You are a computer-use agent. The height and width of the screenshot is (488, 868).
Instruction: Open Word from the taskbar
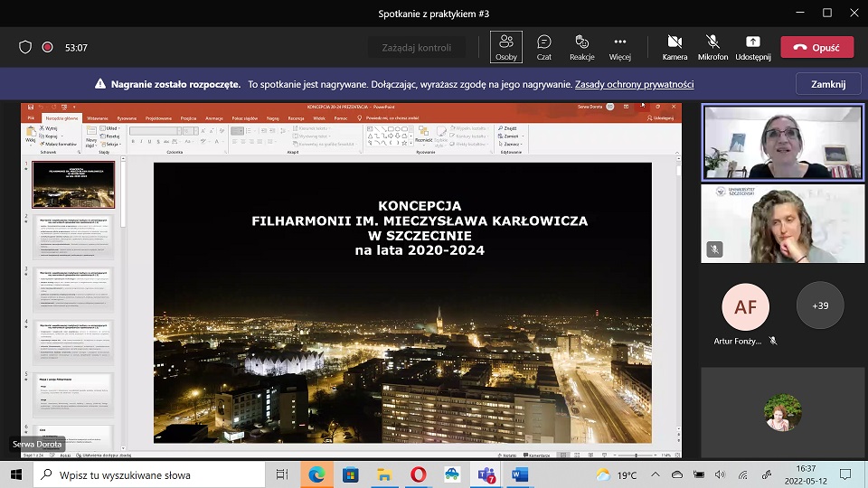520,474
